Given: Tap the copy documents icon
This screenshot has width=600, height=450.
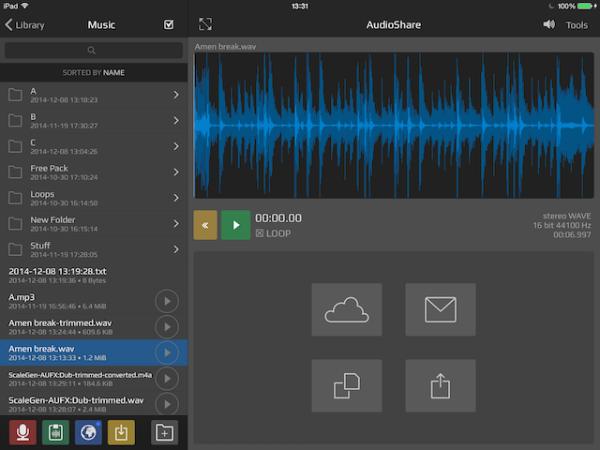Looking at the screenshot, I should click(347, 386).
